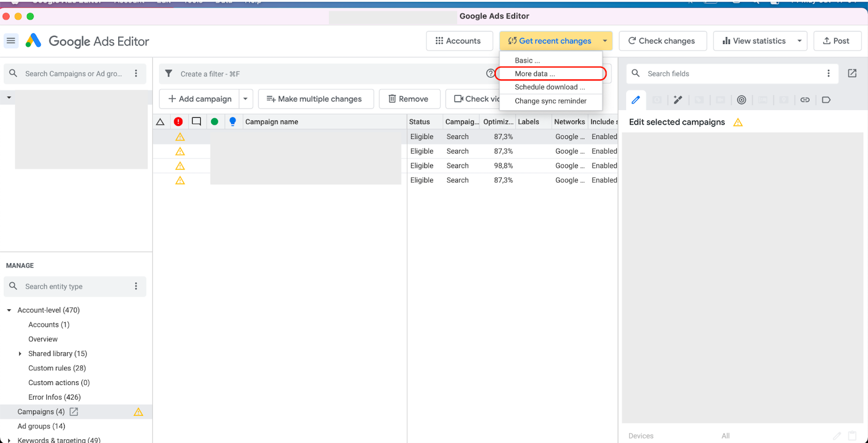The width and height of the screenshot is (868, 443).
Task: Click the magnifier in Search fields box
Action: click(x=636, y=73)
